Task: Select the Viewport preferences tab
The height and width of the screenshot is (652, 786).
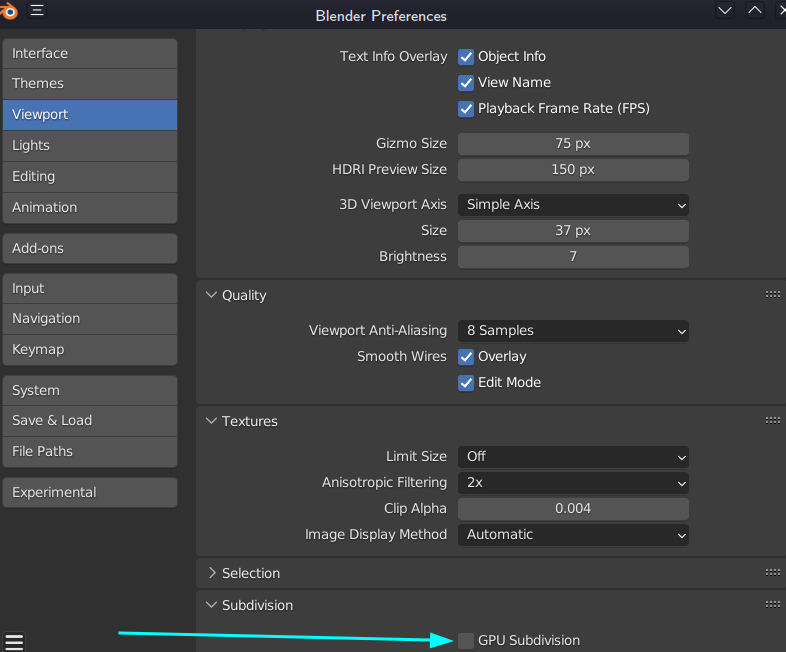Action: 90,115
